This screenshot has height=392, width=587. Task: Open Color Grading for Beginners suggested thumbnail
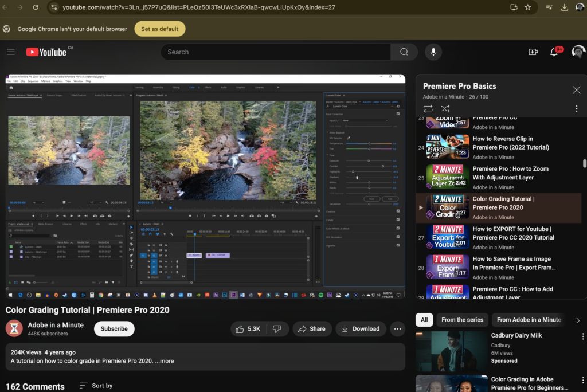point(452,383)
